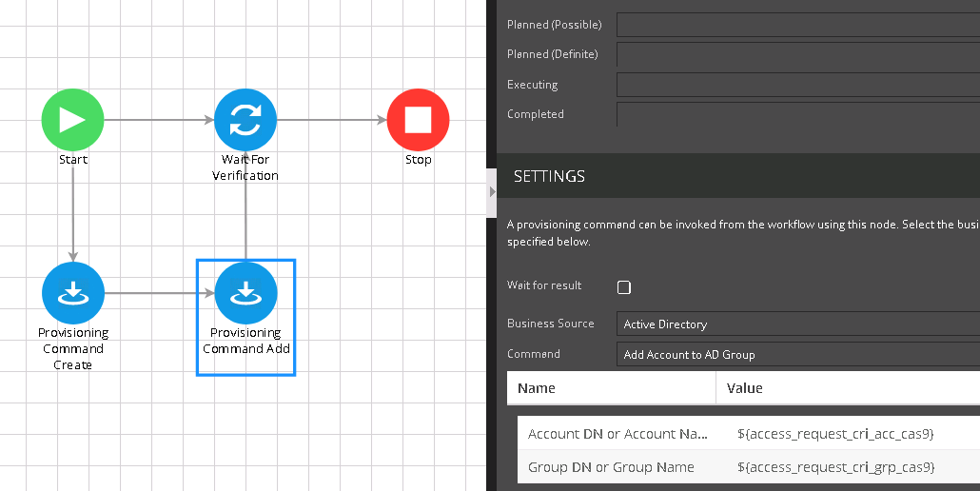980x491 pixels.
Task: Click the SETTINGS section header
Action: 550,177
